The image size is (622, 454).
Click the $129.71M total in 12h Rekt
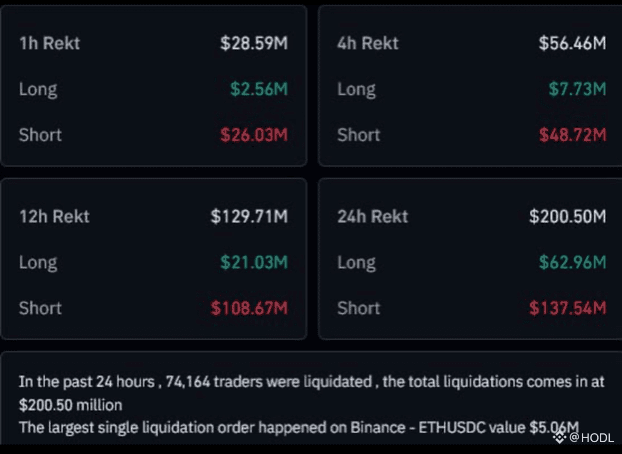[249, 217]
